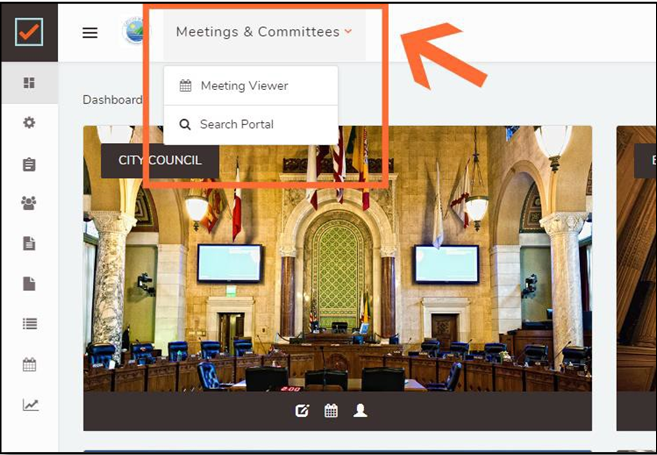Screen dimensions: 657x455
Task: Open the people group icon in sidebar
Action: (29, 203)
